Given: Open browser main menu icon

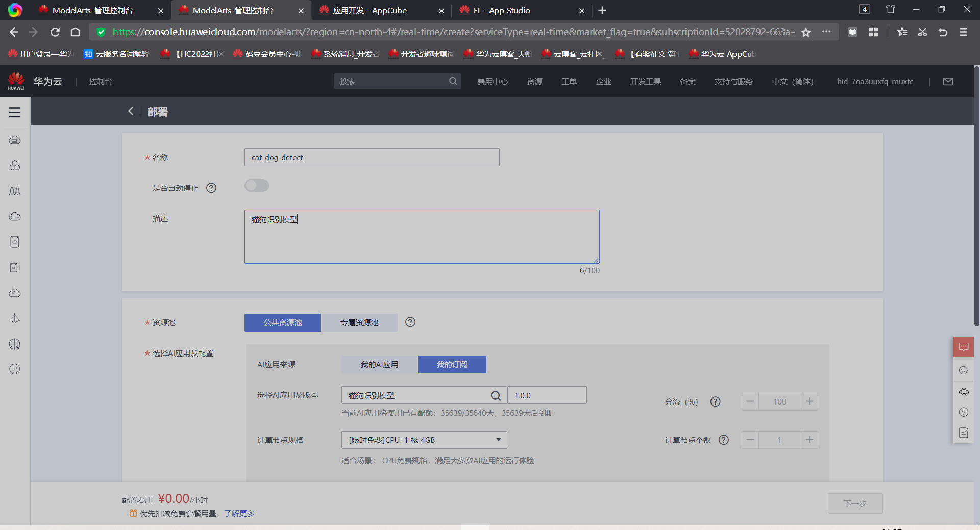Looking at the screenshot, I should (963, 32).
